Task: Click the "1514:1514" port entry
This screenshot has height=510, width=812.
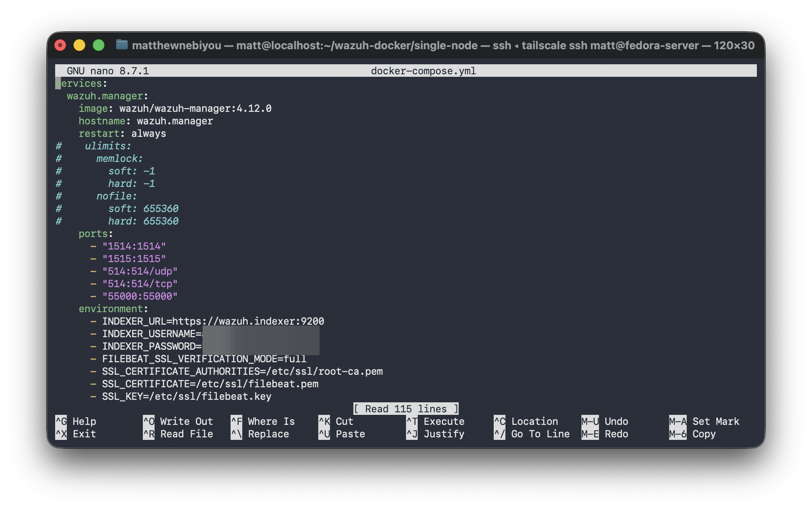Action: point(134,246)
